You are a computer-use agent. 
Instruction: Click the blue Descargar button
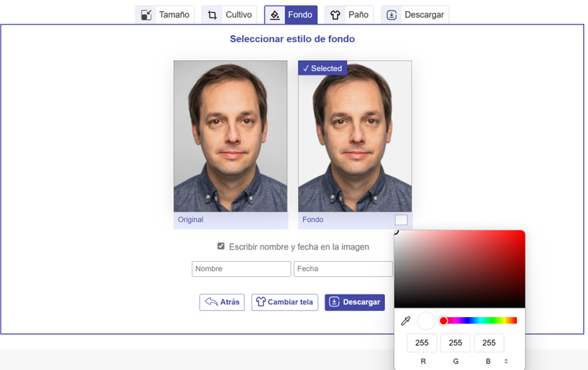tap(355, 302)
